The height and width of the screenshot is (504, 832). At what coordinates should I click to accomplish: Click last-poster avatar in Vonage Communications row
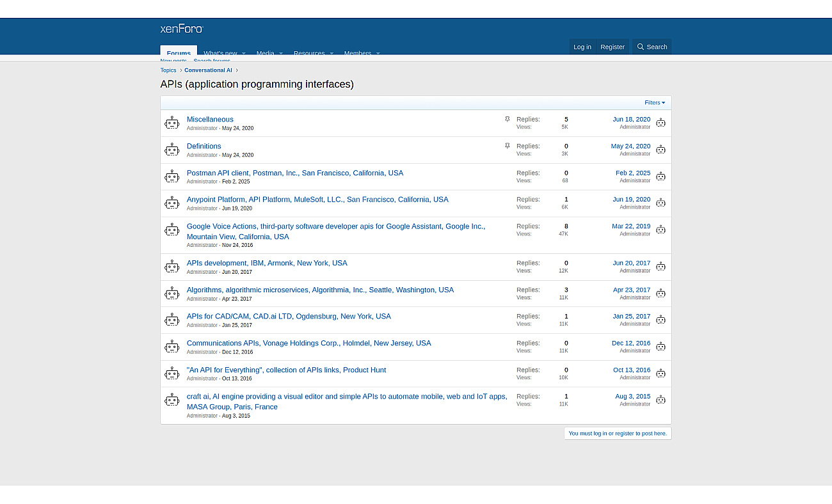click(x=660, y=347)
